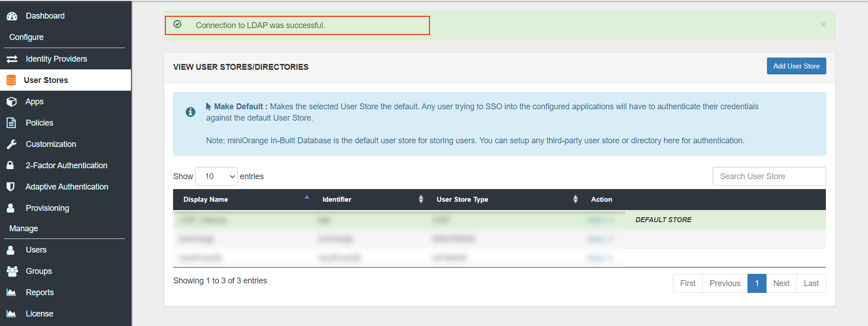Click the Dashboard gauge icon

point(12,16)
